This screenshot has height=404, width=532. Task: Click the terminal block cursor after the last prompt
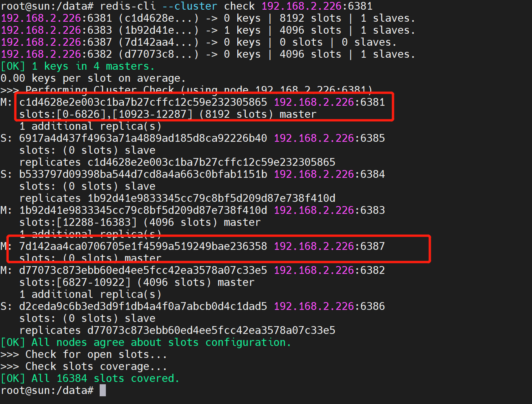103,390
